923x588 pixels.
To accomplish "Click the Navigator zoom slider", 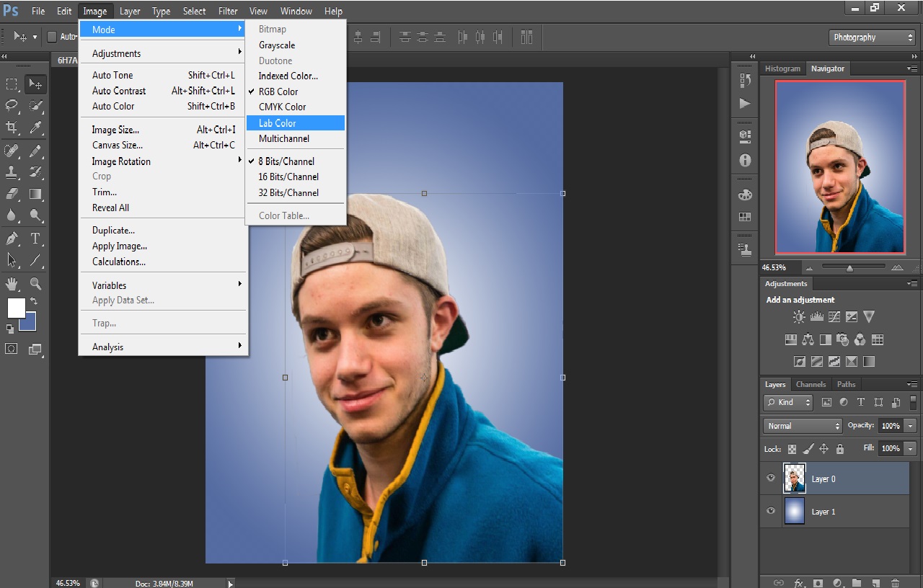I will pyautogui.click(x=851, y=267).
